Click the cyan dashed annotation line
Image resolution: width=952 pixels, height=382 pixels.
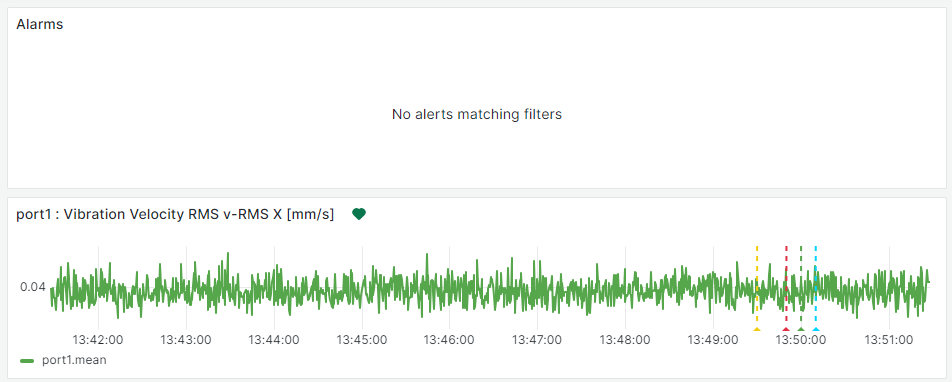(x=815, y=285)
